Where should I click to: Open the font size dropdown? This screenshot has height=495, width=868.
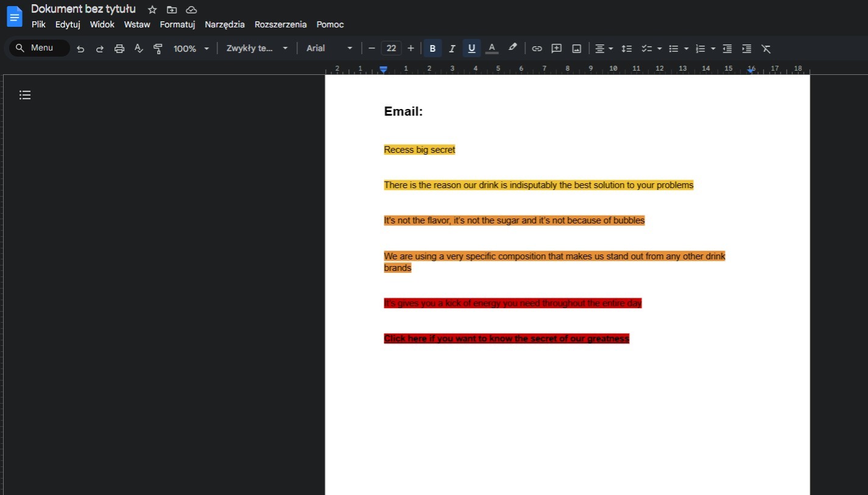[391, 48]
